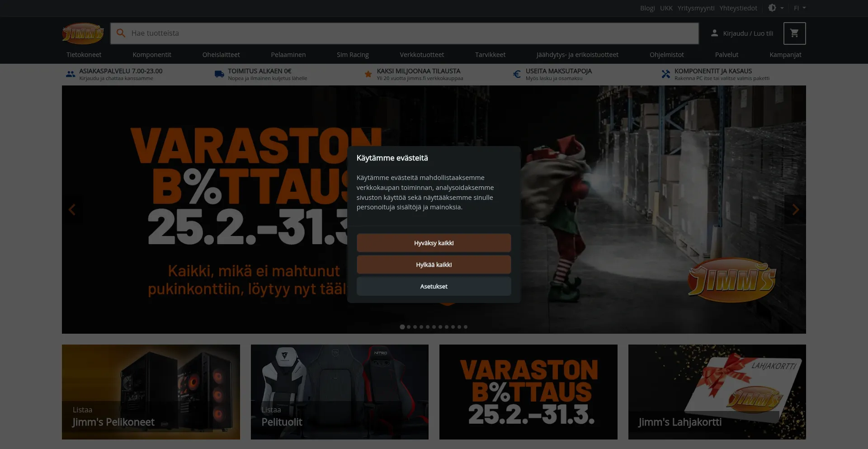Open Jäähdytys- ja erikoistuotteet menu
This screenshot has width=868, height=449.
point(577,55)
